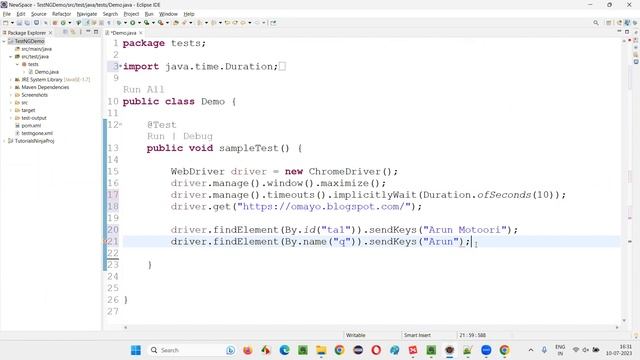Collapse the src/test/java folder

coord(11,57)
